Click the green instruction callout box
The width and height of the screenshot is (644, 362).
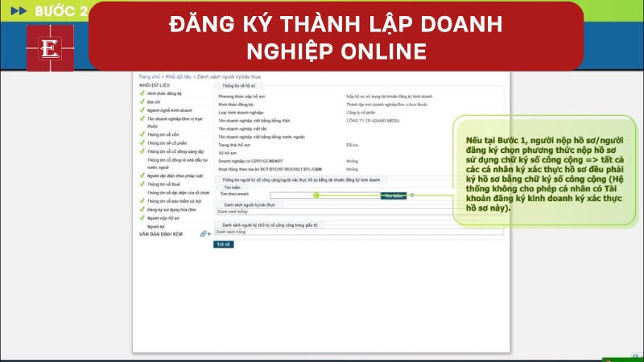pyautogui.click(x=545, y=171)
